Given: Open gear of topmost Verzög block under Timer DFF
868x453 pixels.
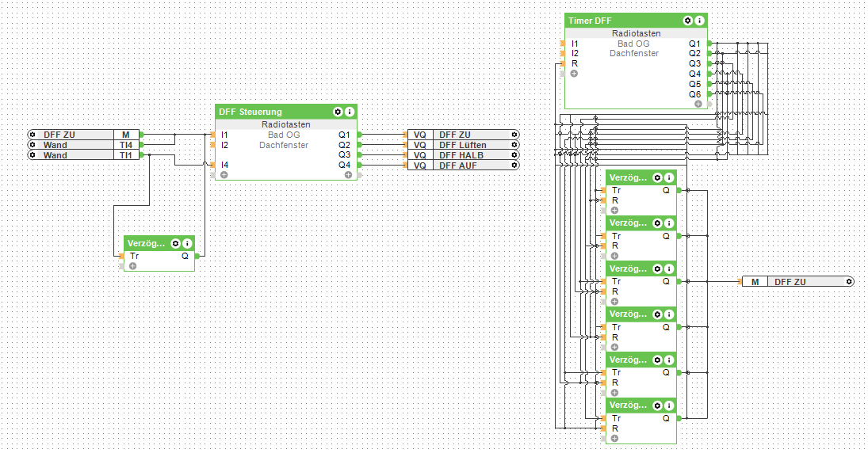Looking at the screenshot, I should (x=657, y=177).
